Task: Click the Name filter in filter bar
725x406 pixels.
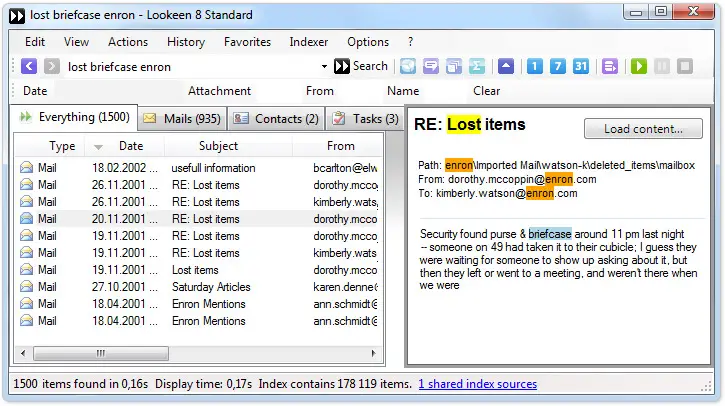Action: point(403,91)
